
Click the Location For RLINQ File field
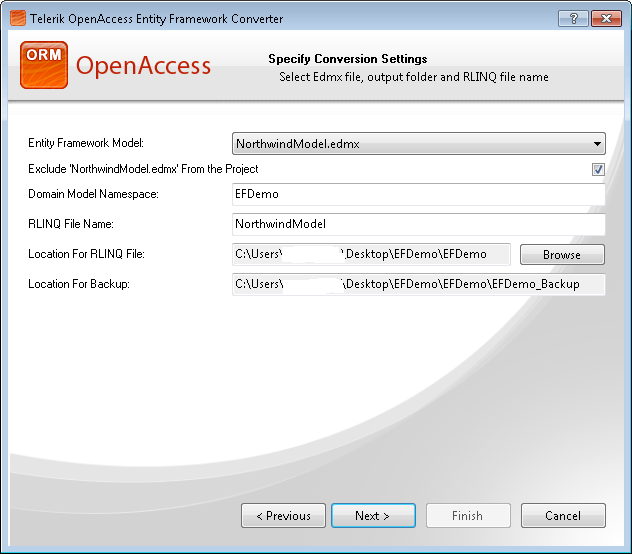(371, 254)
